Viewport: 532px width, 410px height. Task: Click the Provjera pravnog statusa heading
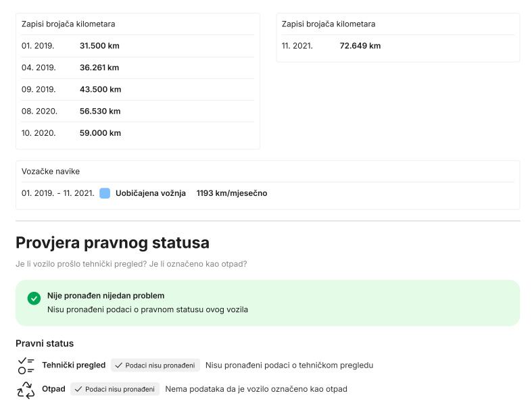pos(112,242)
